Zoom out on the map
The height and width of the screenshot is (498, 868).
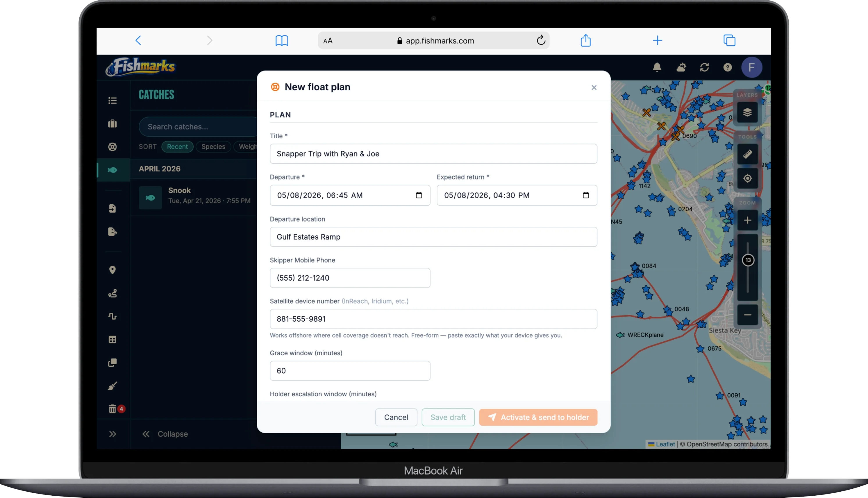click(747, 315)
